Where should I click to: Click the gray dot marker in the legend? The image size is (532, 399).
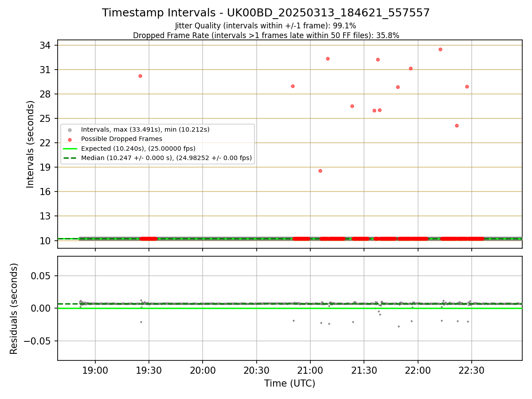70,130
